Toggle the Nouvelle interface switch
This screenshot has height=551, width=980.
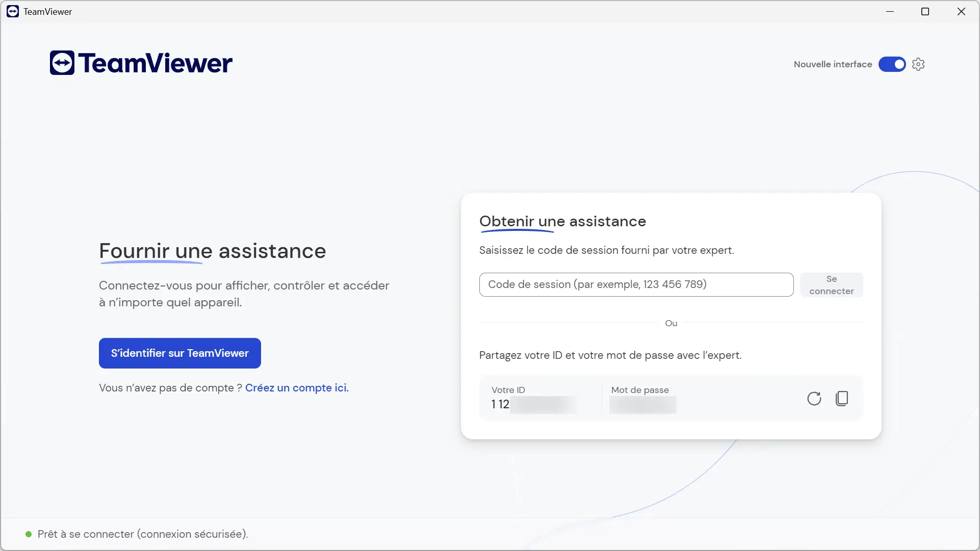(x=892, y=64)
